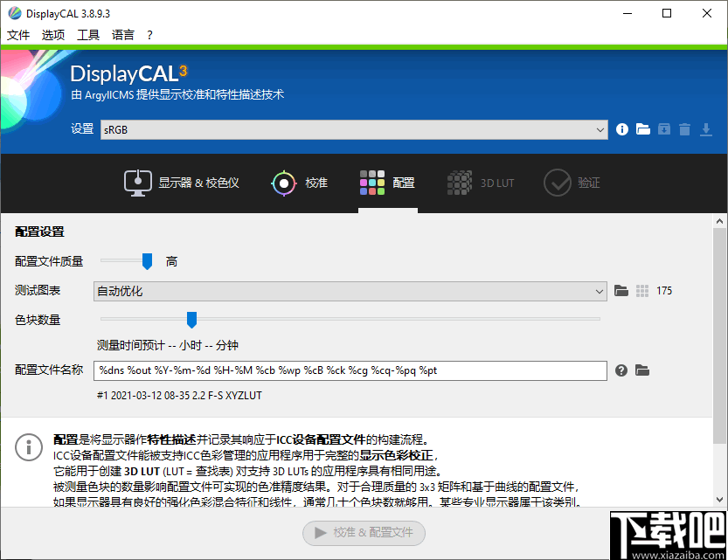Click the info icon beside the sRGB preset
Screen dimensions: 728x560
coord(621,128)
